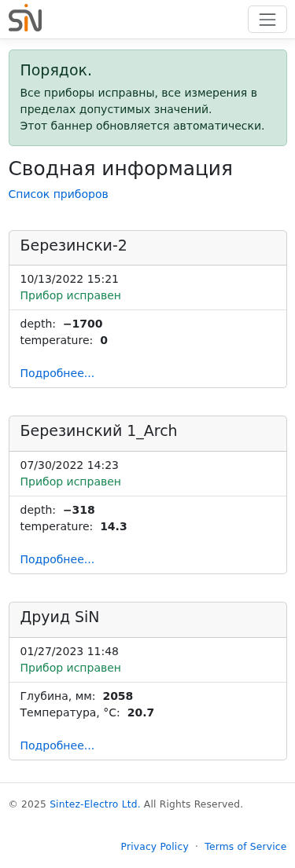Select the Глубина, мм 2058 reading
Viewport: 295px width, 868px height.
(76, 697)
